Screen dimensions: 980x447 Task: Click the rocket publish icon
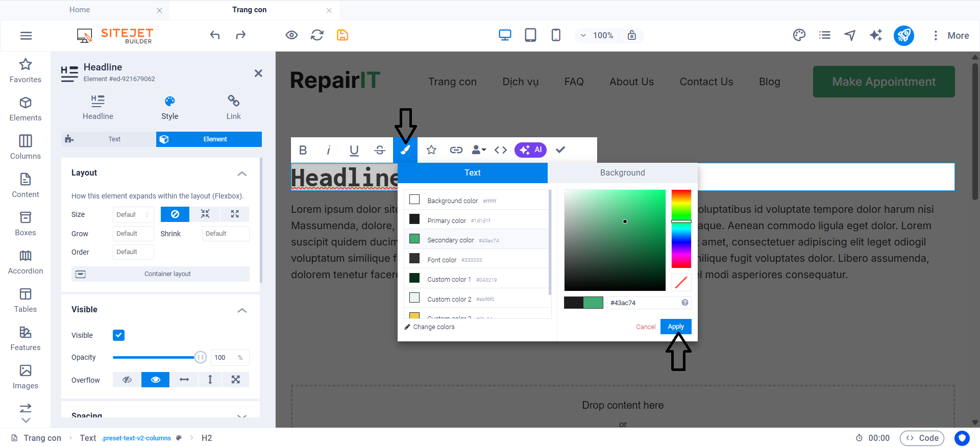(903, 35)
